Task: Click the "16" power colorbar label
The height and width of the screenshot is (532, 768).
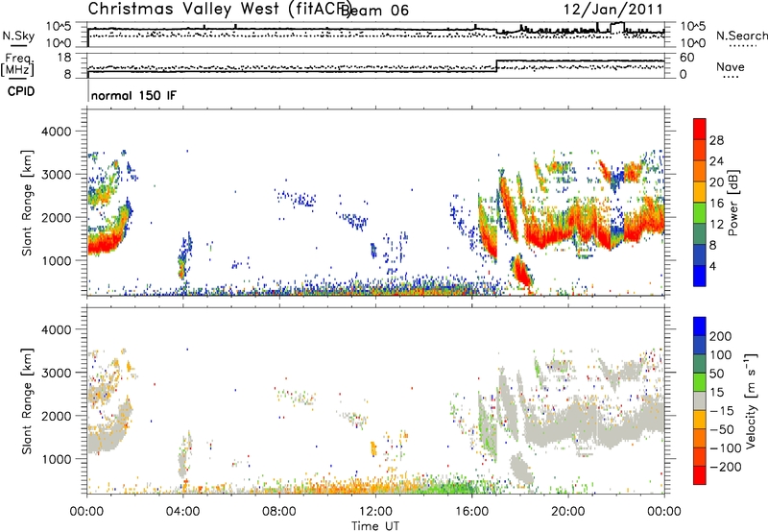Action: 716,204
